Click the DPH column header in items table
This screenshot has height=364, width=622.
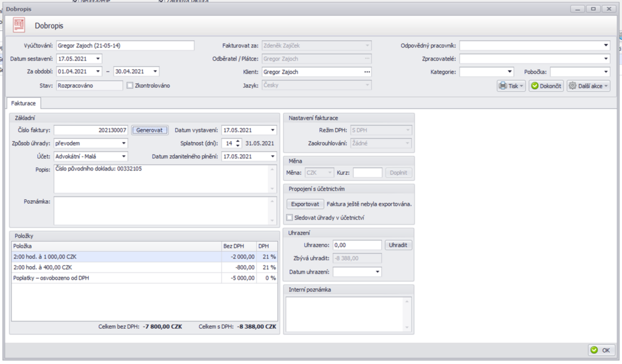(x=267, y=246)
